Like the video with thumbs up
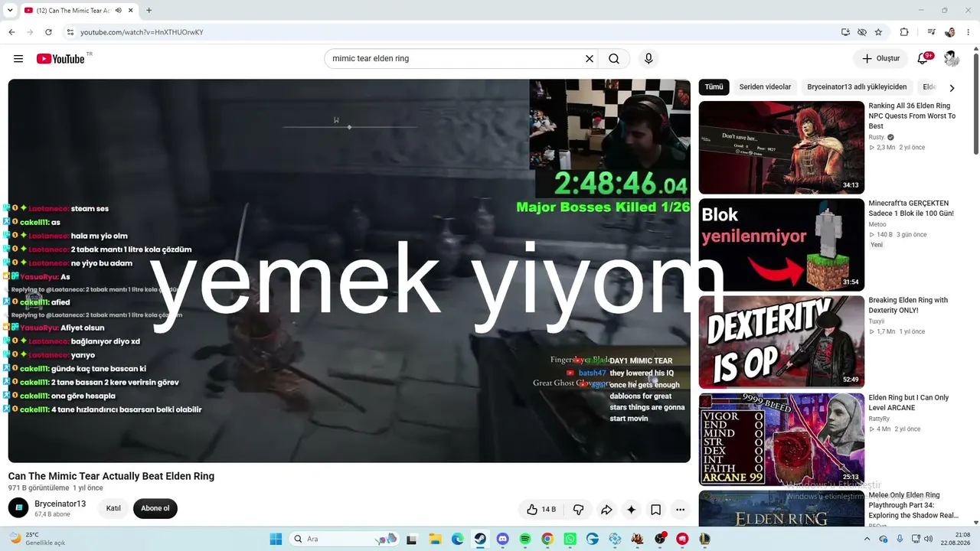 pos(541,509)
